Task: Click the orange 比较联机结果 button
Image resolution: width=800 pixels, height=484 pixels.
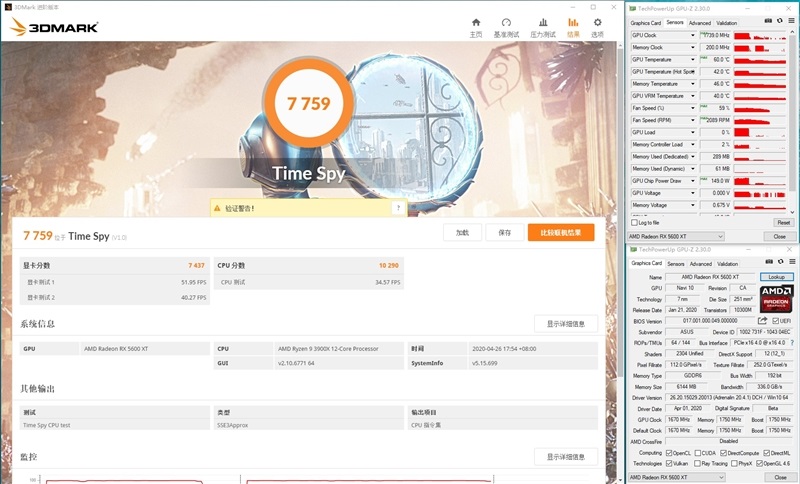Action: click(561, 233)
